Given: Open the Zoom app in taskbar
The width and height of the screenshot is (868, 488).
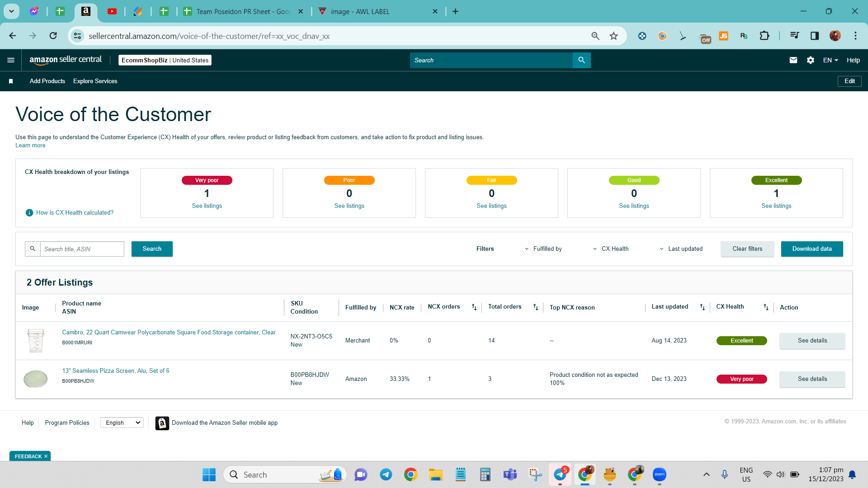Looking at the screenshot, I should 660,474.
